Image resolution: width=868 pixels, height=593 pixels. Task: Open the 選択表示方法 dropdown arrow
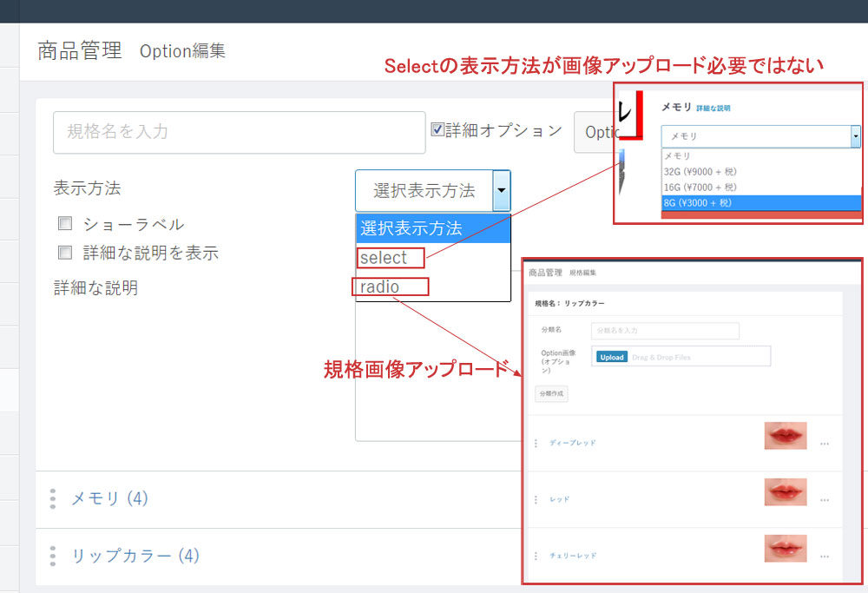[x=501, y=190]
